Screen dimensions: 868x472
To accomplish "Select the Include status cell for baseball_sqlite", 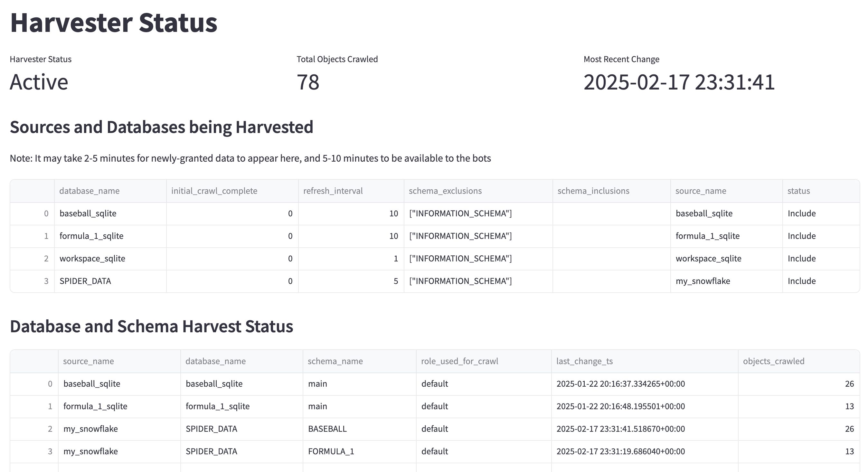I will click(801, 213).
